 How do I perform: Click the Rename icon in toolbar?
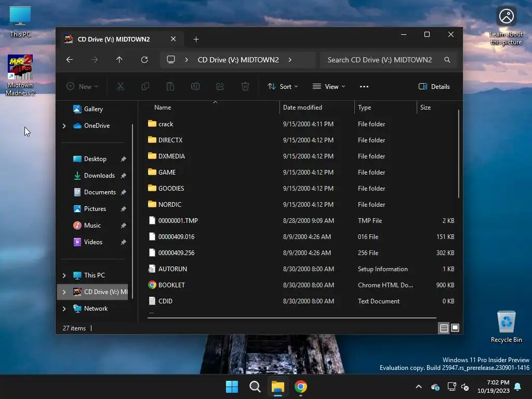pos(195,87)
